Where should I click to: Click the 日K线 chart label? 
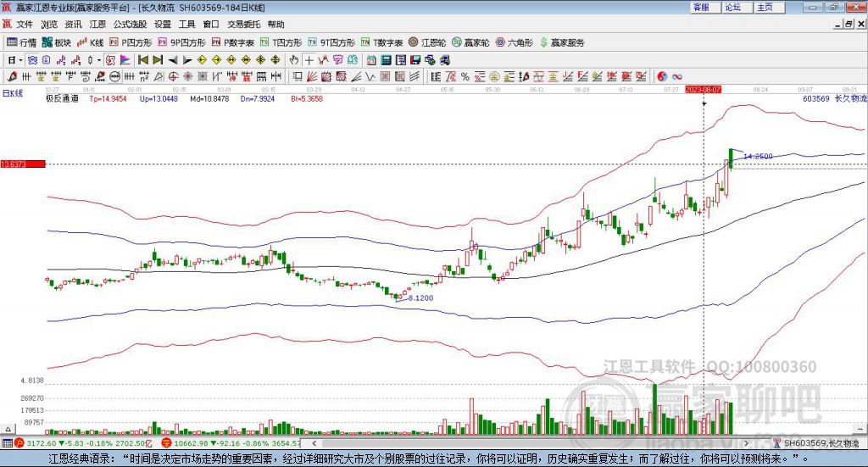pyautogui.click(x=13, y=93)
